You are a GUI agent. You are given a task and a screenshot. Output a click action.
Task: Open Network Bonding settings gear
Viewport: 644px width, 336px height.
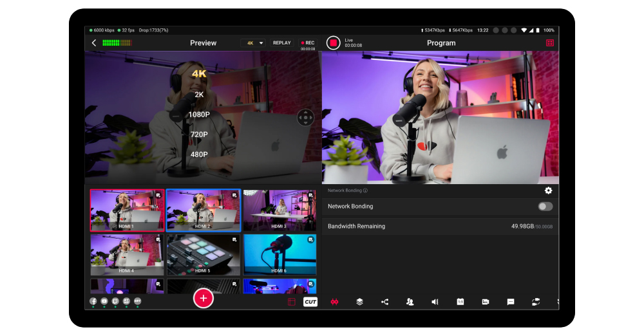point(549,191)
